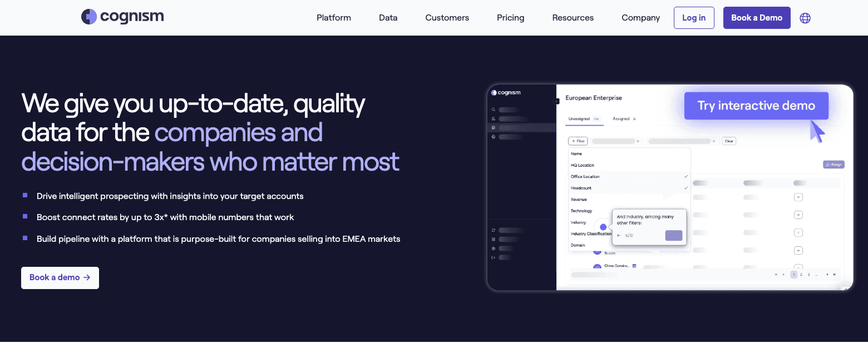Image resolution: width=868 pixels, height=343 pixels.
Task: Click the Book a demo hero button
Action: (x=60, y=277)
